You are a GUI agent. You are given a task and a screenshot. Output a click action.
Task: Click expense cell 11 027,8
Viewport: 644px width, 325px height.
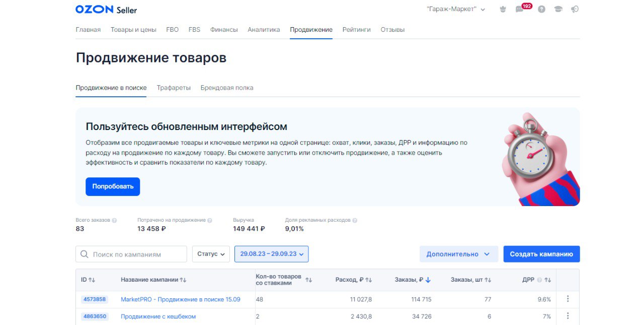click(x=361, y=299)
